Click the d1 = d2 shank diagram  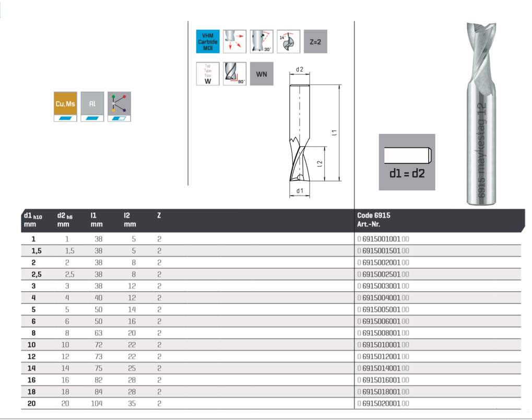407,162
